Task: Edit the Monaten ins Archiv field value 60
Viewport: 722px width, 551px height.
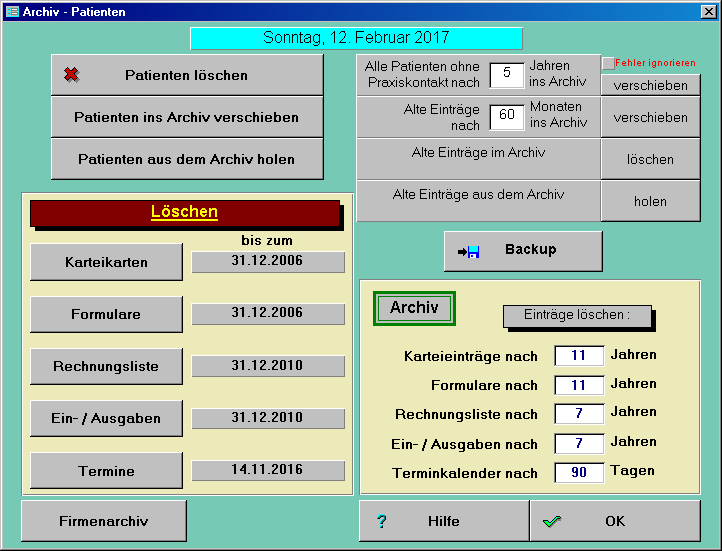Action: click(x=507, y=116)
